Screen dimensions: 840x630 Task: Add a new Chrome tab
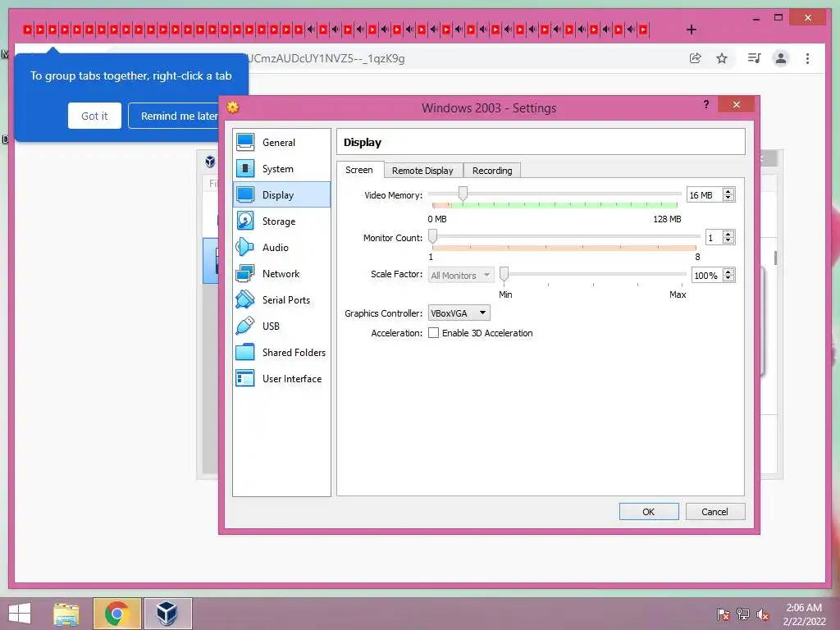[692, 30]
